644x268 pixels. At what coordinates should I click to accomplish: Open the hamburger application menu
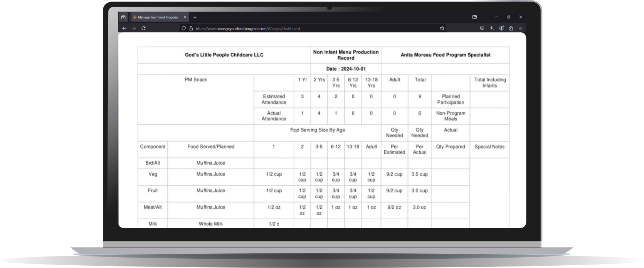(x=520, y=28)
